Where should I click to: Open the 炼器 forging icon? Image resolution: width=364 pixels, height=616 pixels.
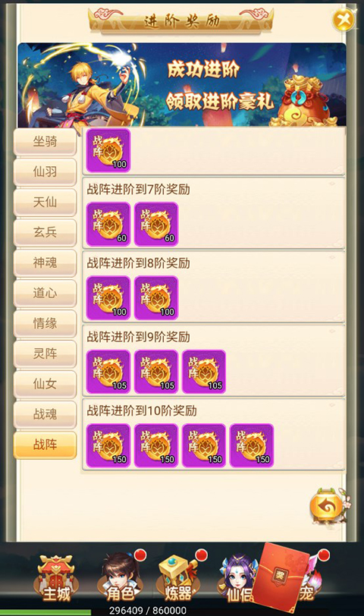pos(177,578)
